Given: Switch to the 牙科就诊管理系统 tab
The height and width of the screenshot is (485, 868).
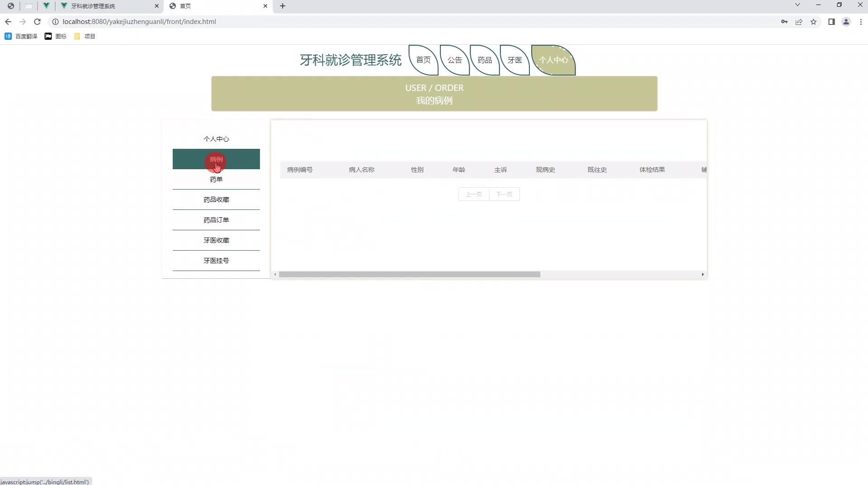Looking at the screenshot, I should pyautogui.click(x=110, y=6).
